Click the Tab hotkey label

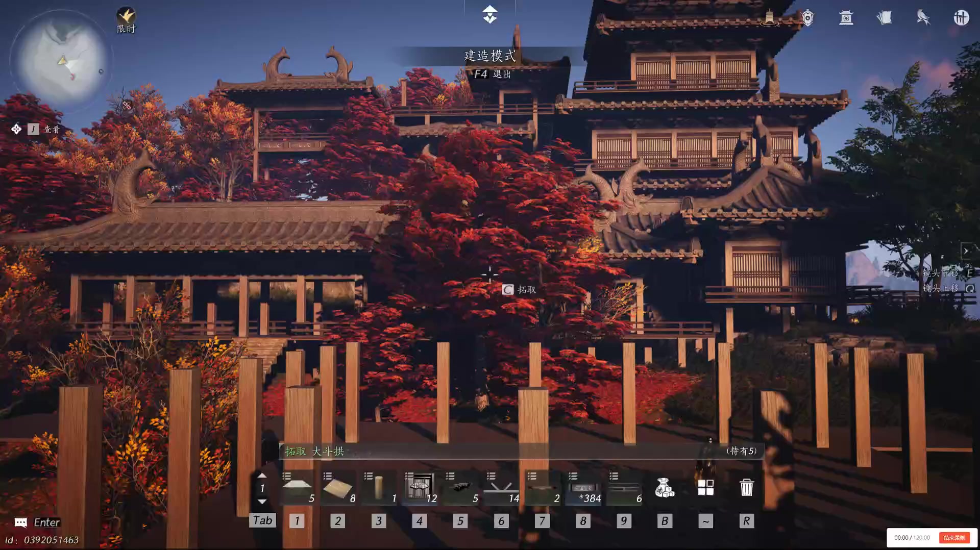[x=263, y=520]
